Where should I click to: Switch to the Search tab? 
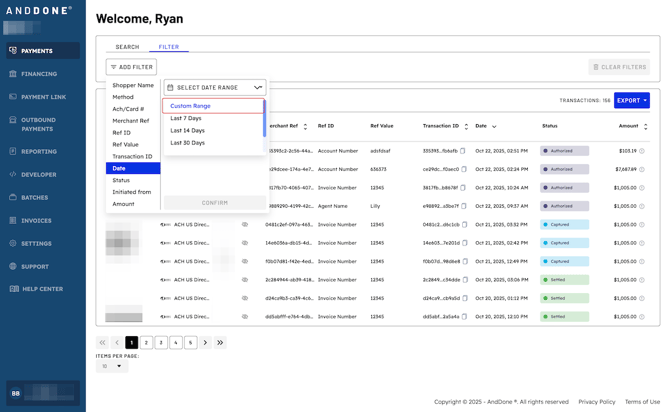click(x=127, y=47)
